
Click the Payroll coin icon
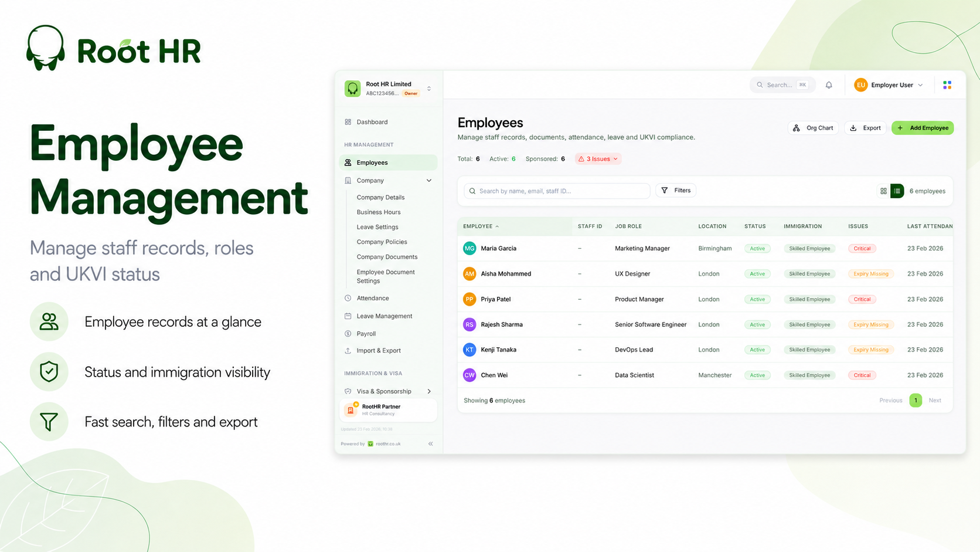[x=348, y=333]
